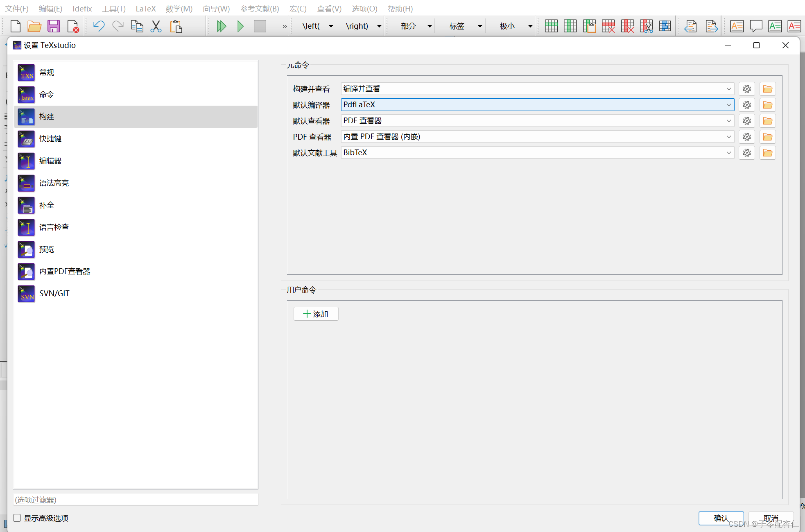Select the 语言检查 settings page

136,227
